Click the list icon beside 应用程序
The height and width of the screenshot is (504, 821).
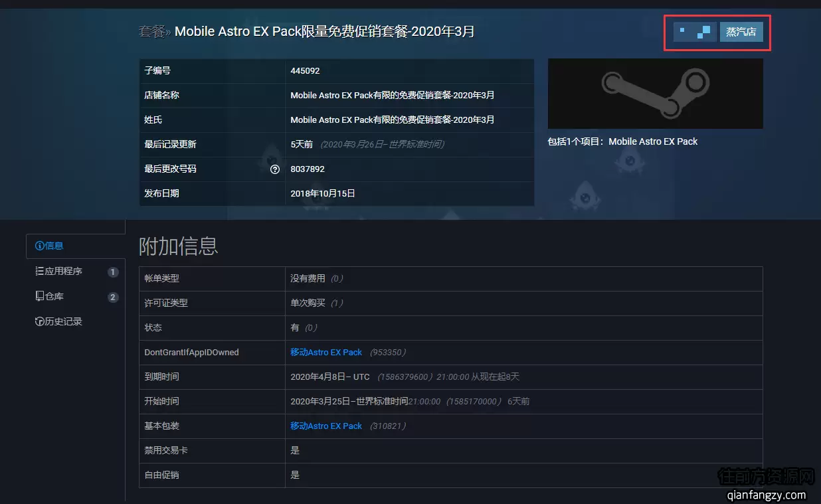(x=39, y=271)
